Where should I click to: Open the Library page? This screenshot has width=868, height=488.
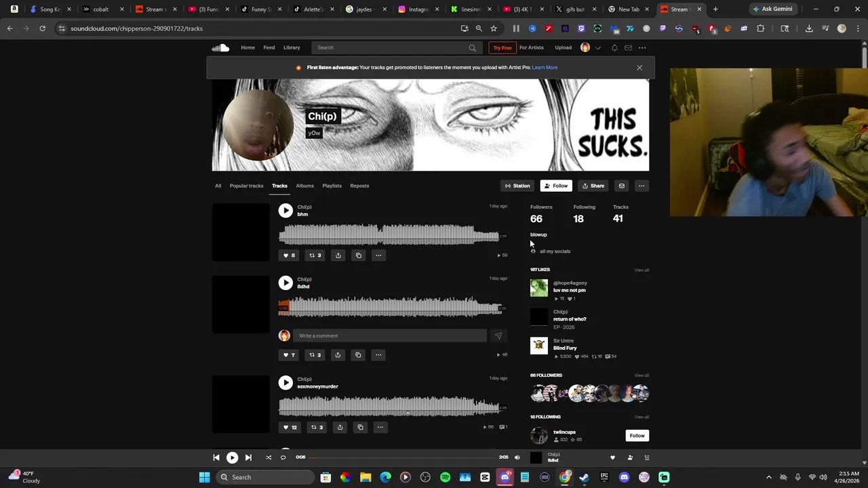point(292,47)
